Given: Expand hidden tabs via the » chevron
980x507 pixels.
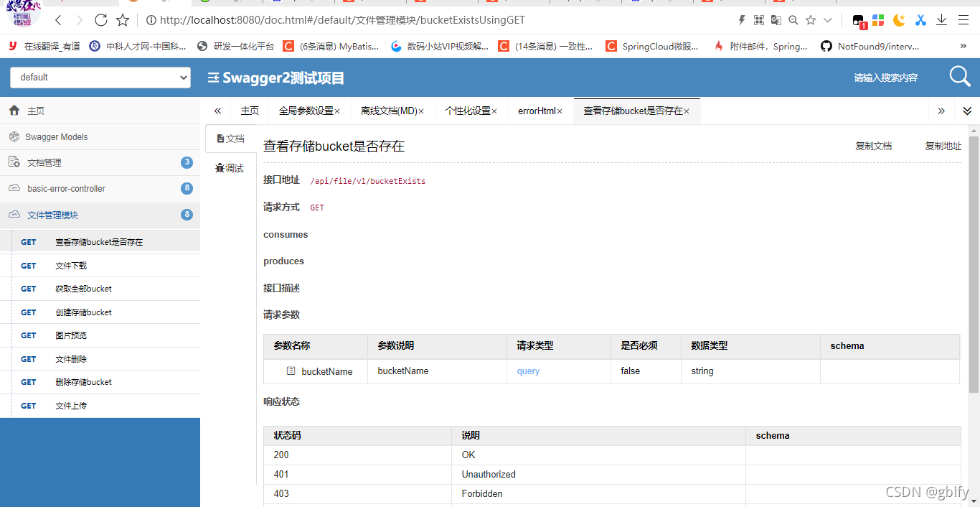Looking at the screenshot, I should tap(941, 111).
